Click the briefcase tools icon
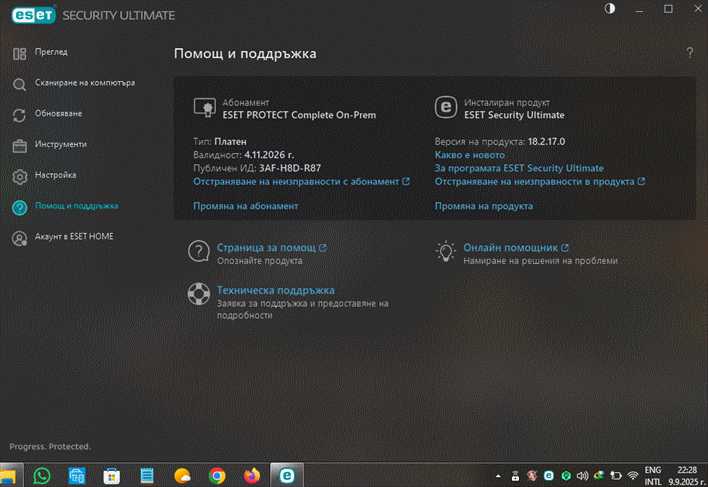 (x=19, y=146)
